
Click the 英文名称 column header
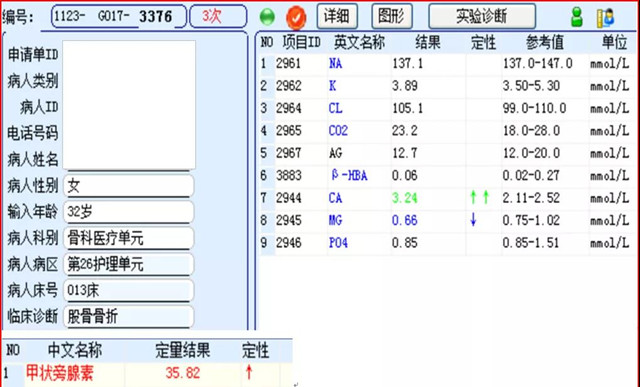point(359,42)
